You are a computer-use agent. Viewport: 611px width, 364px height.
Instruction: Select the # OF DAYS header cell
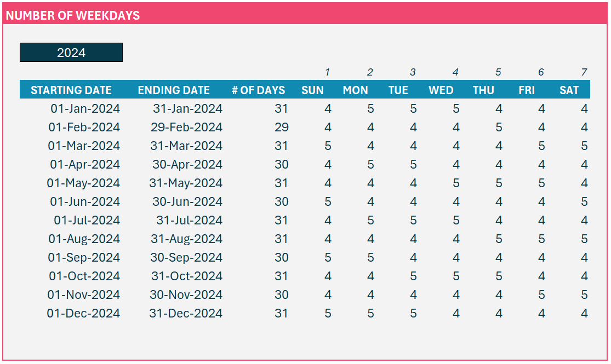258,90
